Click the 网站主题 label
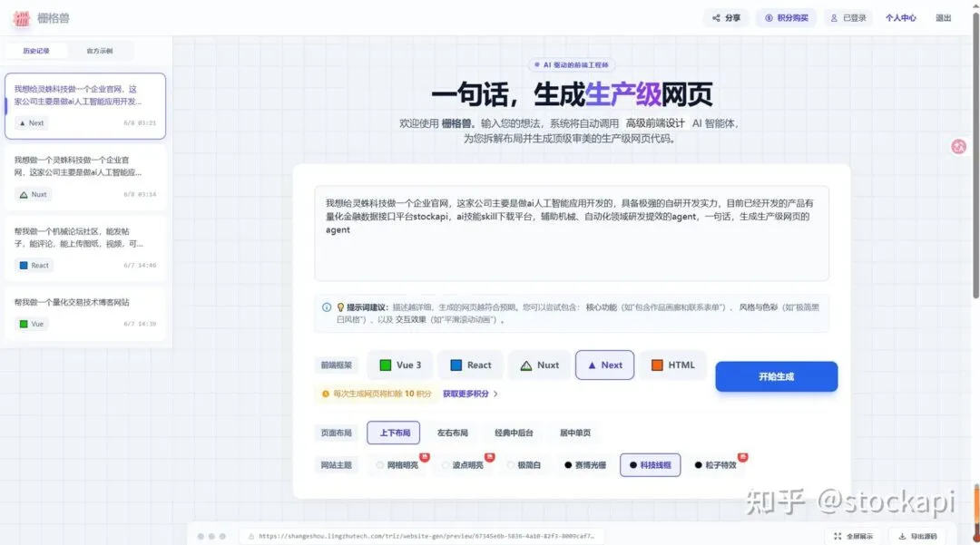Screen dimensions: 980x545 (x=337, y=465)
